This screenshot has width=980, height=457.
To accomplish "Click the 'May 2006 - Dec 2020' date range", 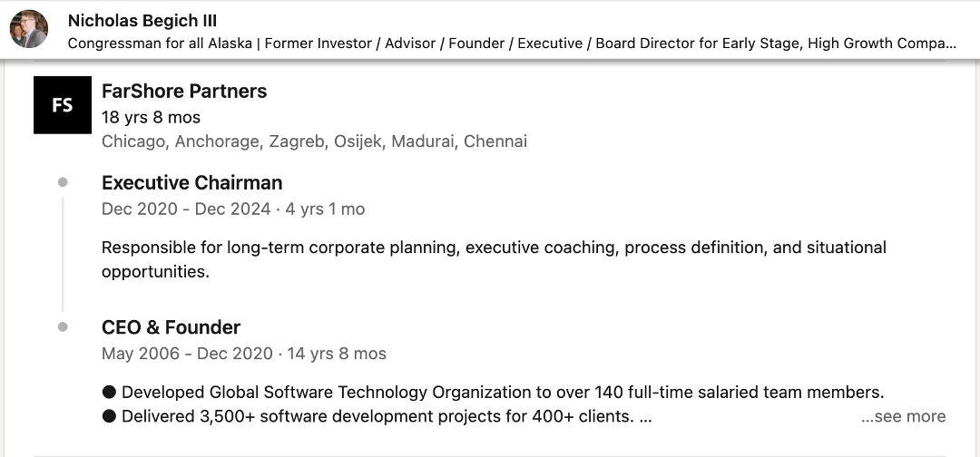I will [187, 354].
